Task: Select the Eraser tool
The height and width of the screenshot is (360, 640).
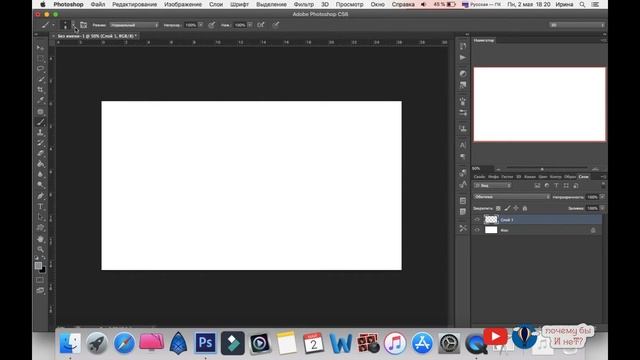Action: (40, 153)
